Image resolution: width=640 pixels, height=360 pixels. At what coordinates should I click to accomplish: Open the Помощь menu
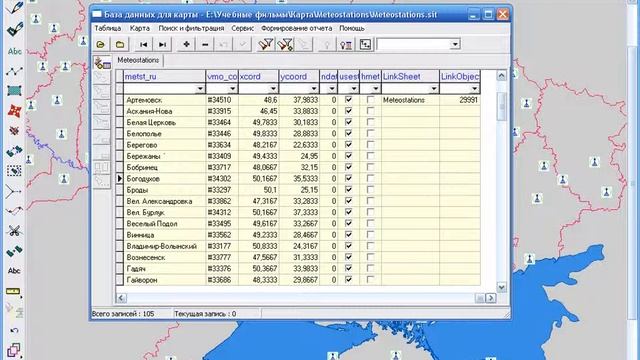click(352, 28)
